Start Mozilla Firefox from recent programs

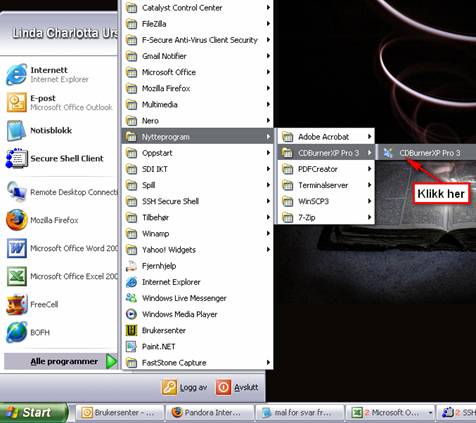click(x=16, y=220)
